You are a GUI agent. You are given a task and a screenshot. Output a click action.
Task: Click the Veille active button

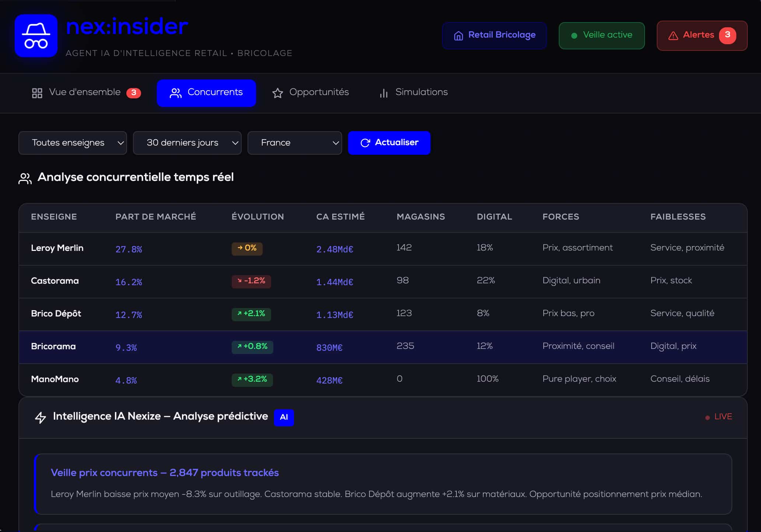(x=602, y=35)
